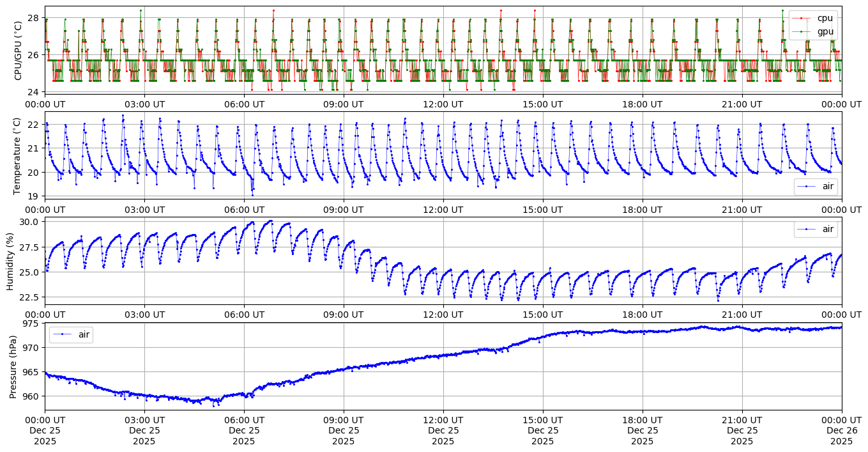This screenshot has height=452, width=868.
Task: Select the air legend in the Humidity plot
Action: tap(828, 229)
